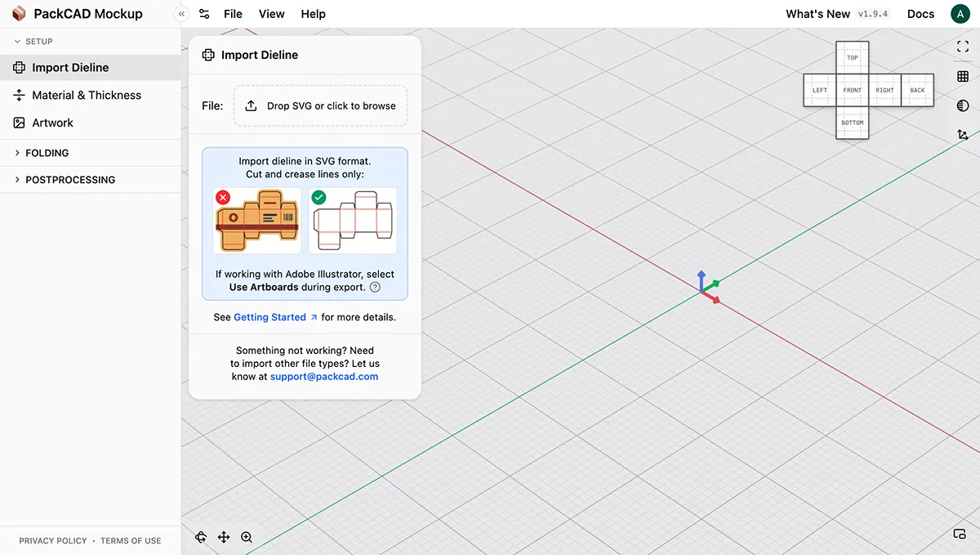This screenshot has width=980, height=555.
Task: Expand the POSTPROCESSING section
Action: (x=90, y=180)
